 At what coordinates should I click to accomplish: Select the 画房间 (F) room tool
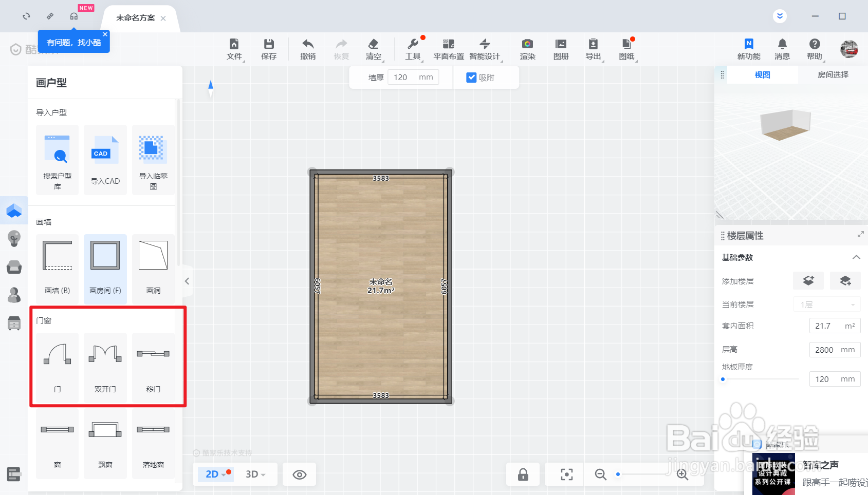coord(105,269)
